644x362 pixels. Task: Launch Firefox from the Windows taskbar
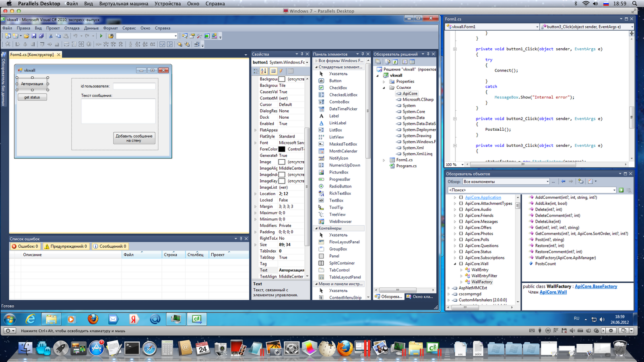(x=93, y=319)
